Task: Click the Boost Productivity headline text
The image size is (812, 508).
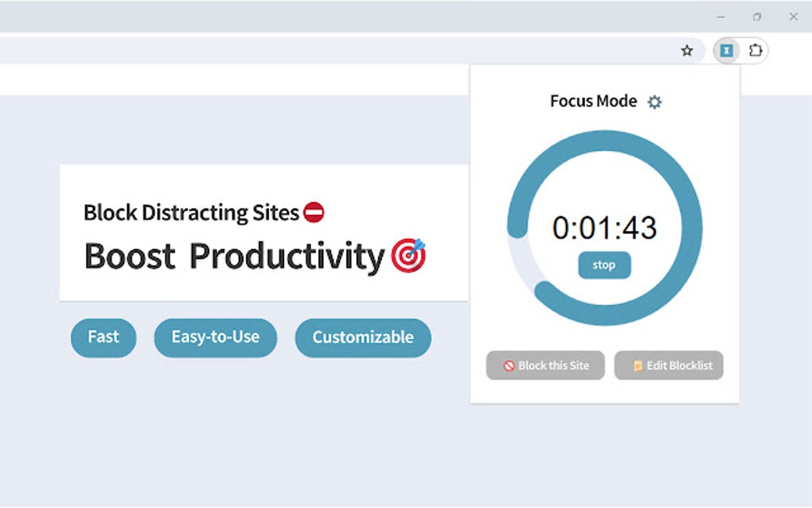Action: pyautogui.click(x=235, y=256)
